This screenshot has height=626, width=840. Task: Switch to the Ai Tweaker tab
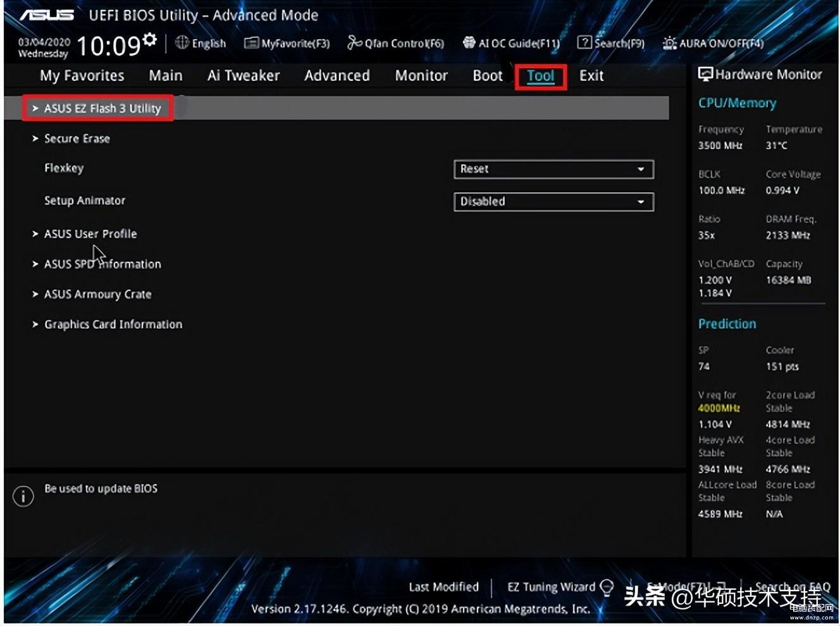(x=244, y=75)
